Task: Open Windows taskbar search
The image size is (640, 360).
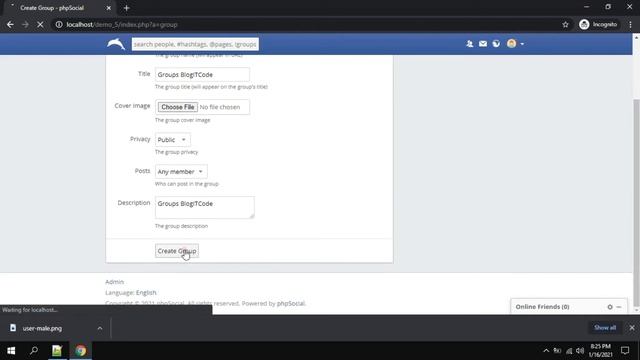Action: [34, 351]
